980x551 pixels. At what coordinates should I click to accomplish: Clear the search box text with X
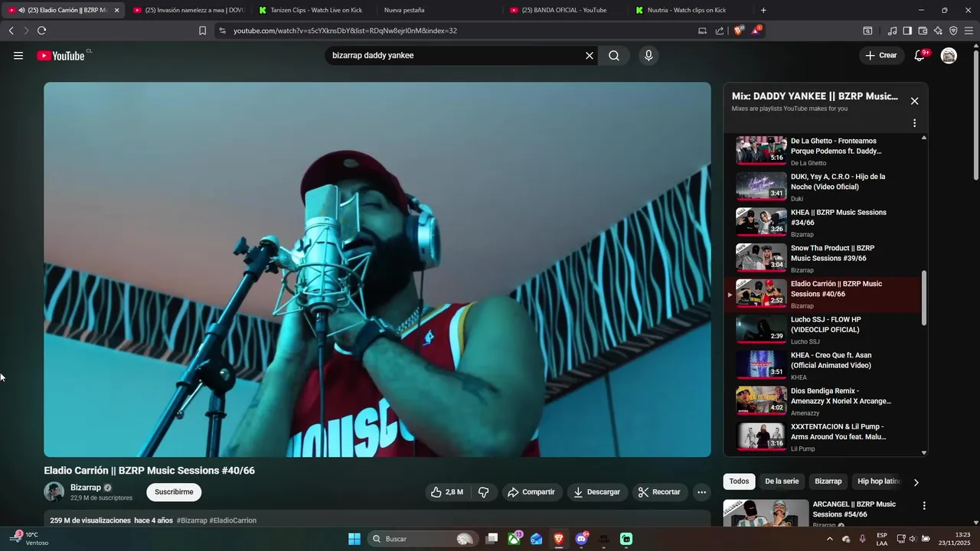[x=590, y=56]
